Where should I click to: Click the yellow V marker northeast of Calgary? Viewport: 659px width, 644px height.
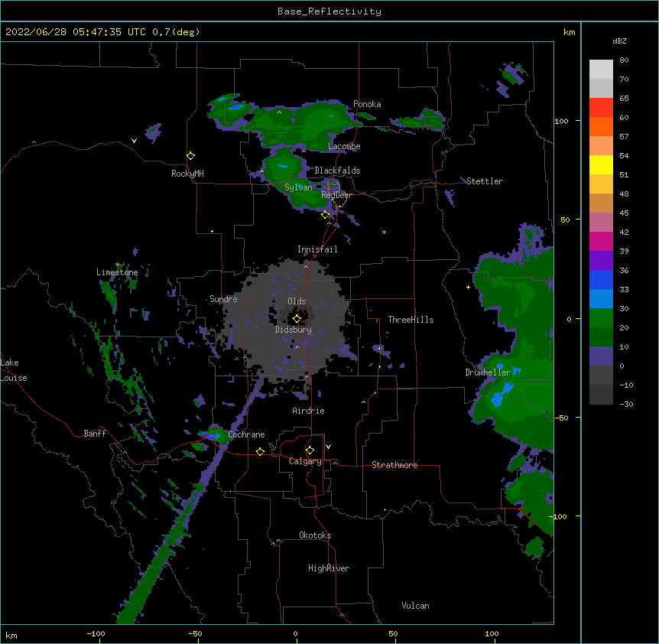[x=328, y=447]
